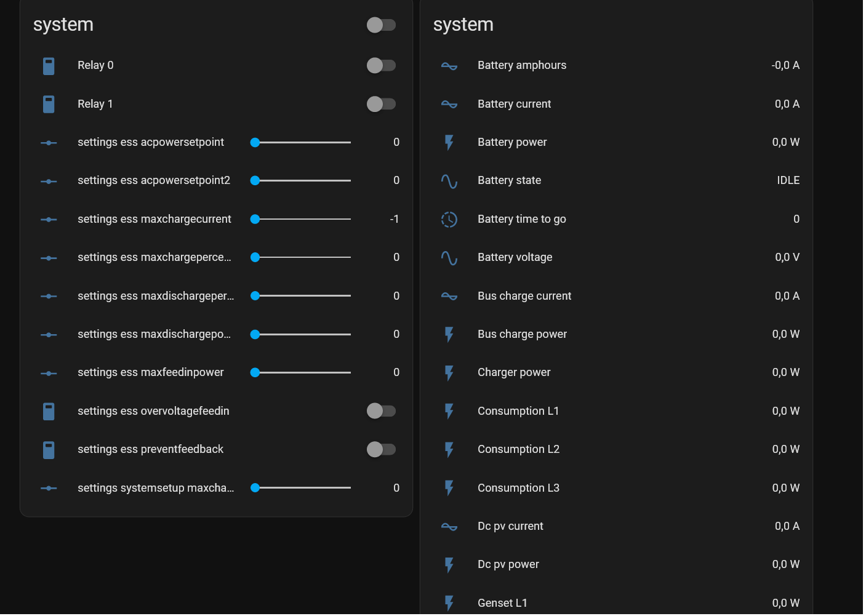Viewport: 866px width, 616px height.
Task: Click the Consumption L2 flash icon
Action: coord(449,450)
